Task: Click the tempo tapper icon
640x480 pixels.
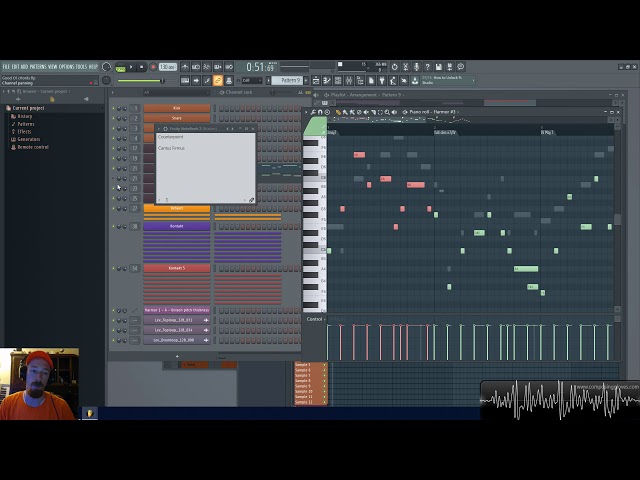Action: [393, 80]
